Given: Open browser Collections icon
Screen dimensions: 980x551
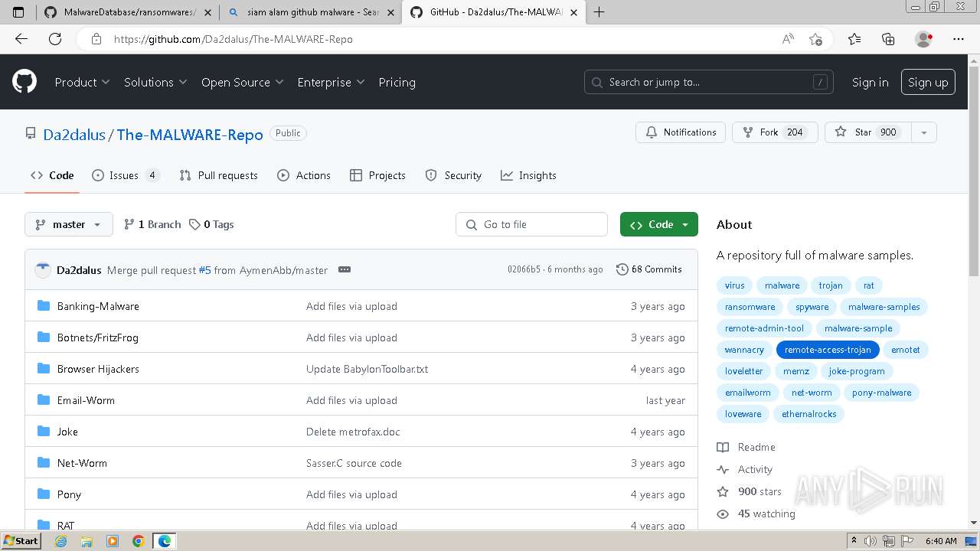Looking at the screenshot, I should [x=888, y=39].
